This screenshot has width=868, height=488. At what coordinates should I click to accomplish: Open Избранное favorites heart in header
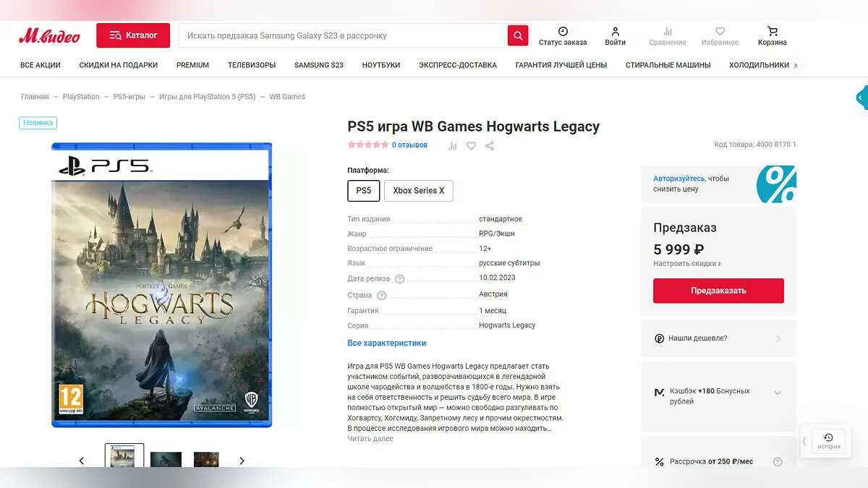point(720,32)
